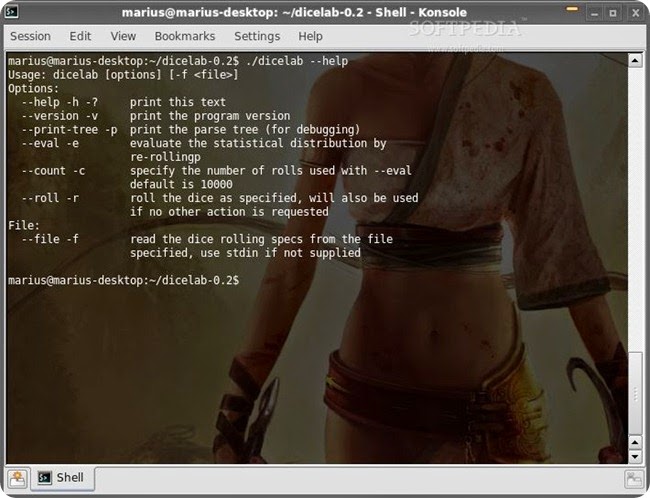Open the Bookmarks menu
650x498 pixels.
pos(185,36)
